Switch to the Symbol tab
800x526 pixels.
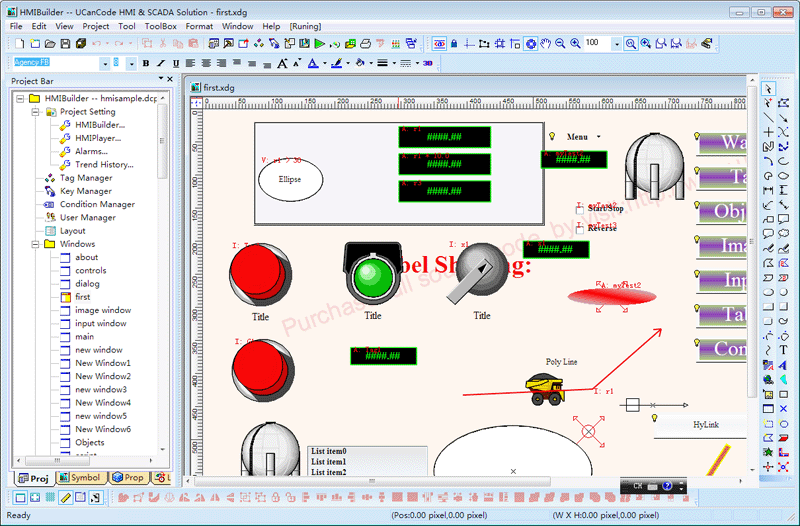(x=78, y=478)
